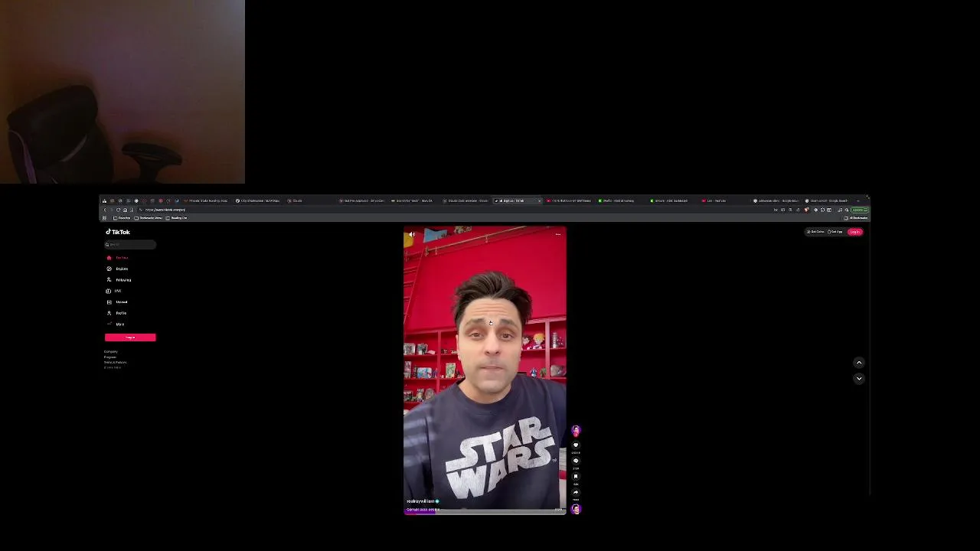This screenshot has height=551, width=980.
Task: Open the Upload page
Action: click(118, 302)
